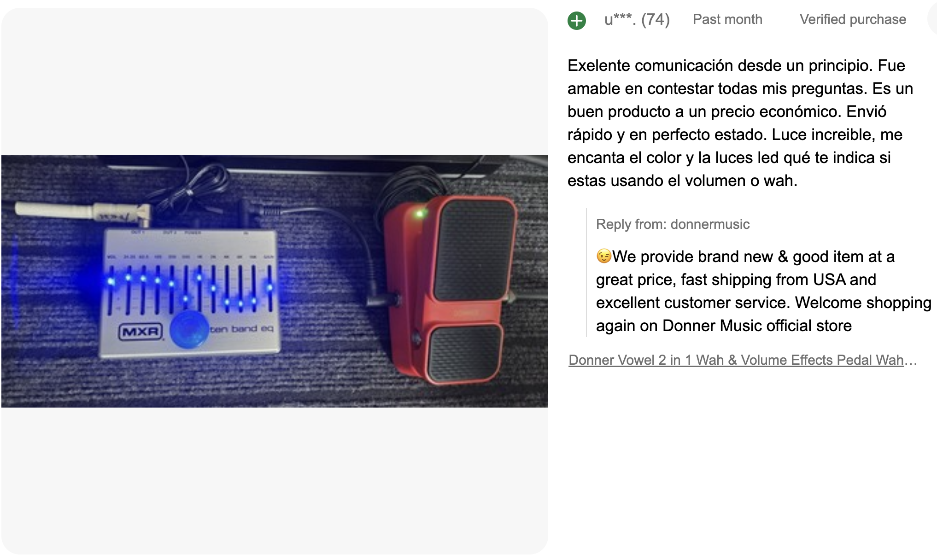Click the lower black pad of red pedal

click(x=465, y=353)
